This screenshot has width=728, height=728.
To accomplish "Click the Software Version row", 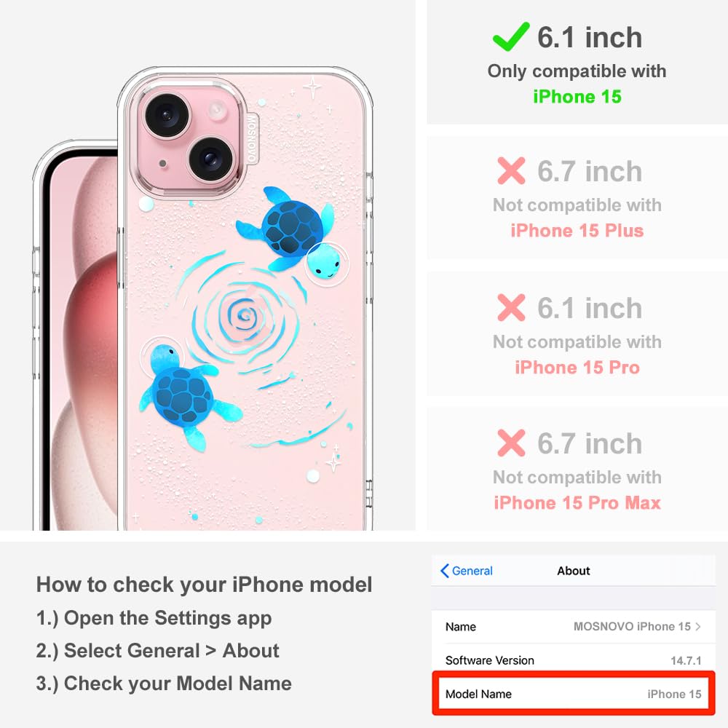I will 574,660.
